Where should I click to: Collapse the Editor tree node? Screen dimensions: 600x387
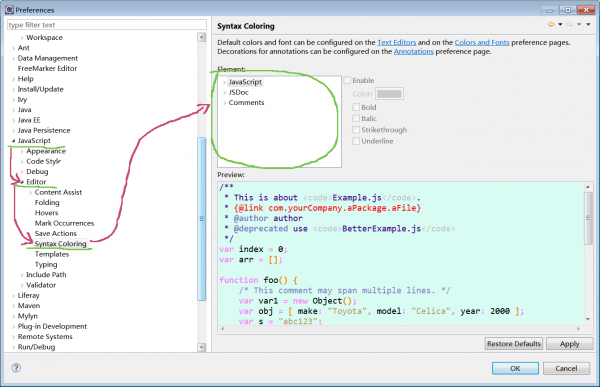coord(22,182)
